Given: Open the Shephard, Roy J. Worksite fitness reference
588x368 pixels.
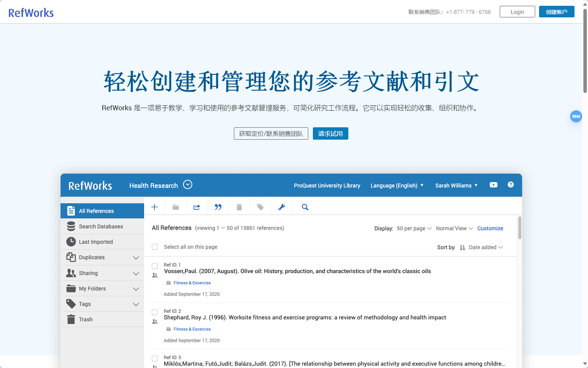Looking at the screenshot, I should click(305, 317).
